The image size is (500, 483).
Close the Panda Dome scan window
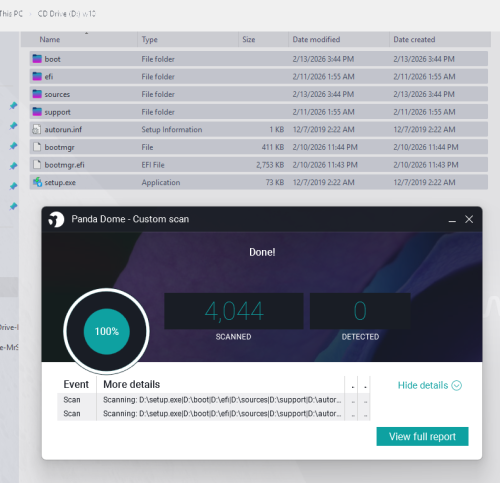click(x=469, y=219)
